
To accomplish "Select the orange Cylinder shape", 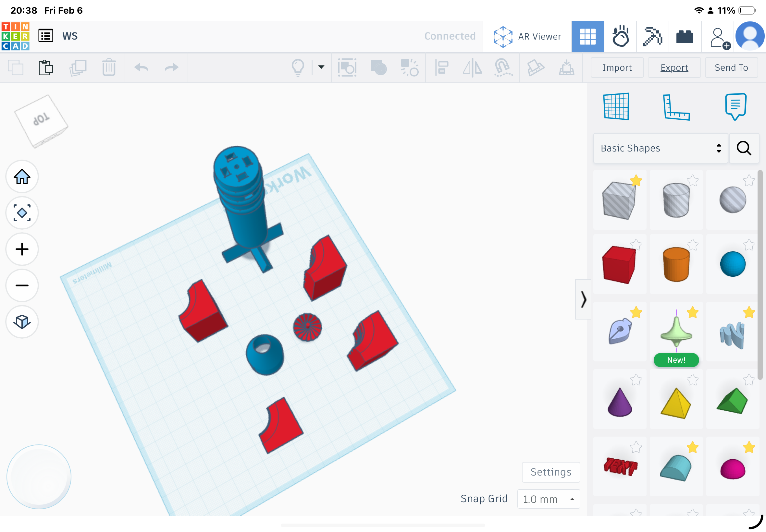I will [676, 265].
